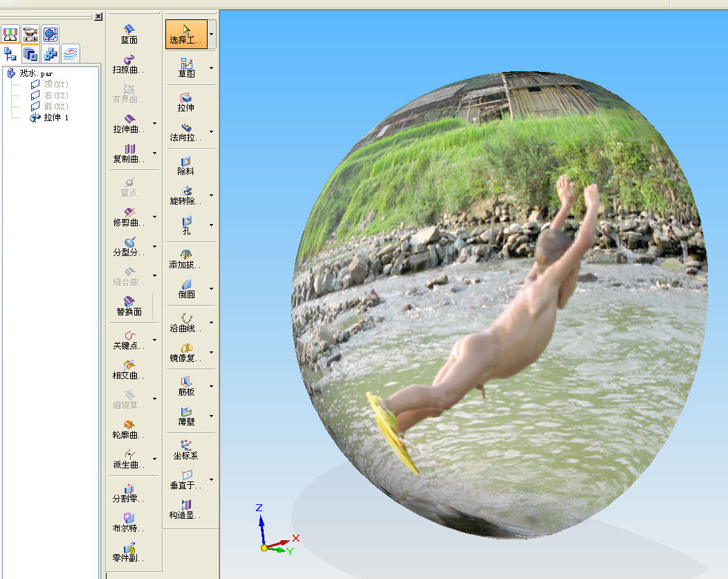The width and height of the screenshot is (728, 579).
Task: Select the 拉伸 1 feature in tree
Action: (x=50, y=118)
